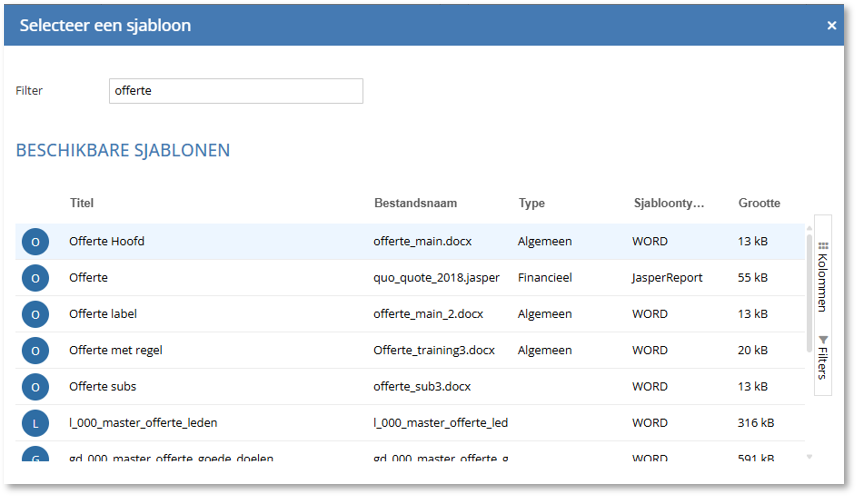Click the Filter text input field
This screenshot has width=865, height=503.
[x=235, y=91]
